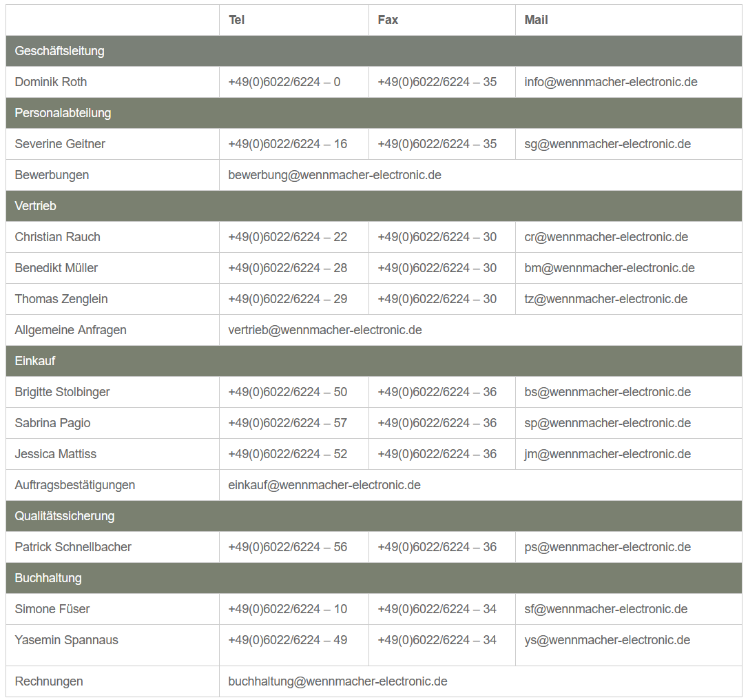
Task: Click the Einkauf section heading
Action: click(35, 361)
